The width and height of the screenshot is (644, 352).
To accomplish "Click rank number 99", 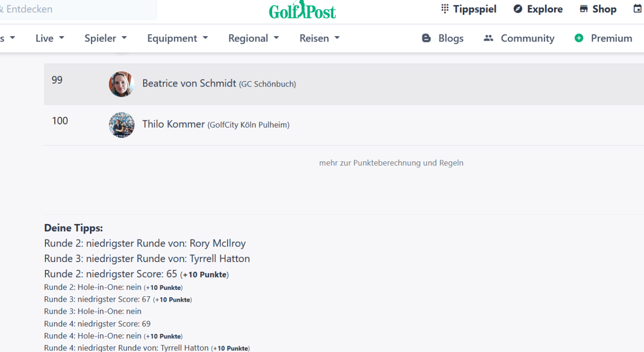I will 57,80.
